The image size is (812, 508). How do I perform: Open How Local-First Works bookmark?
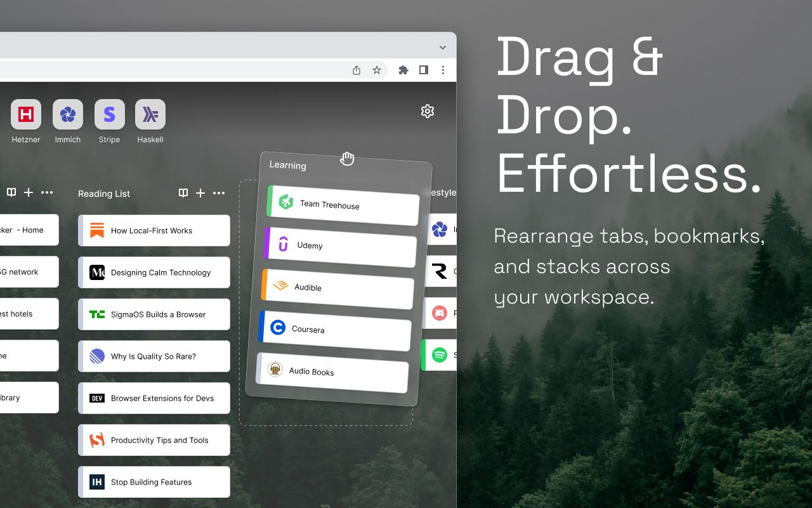(x=154, y=231)
